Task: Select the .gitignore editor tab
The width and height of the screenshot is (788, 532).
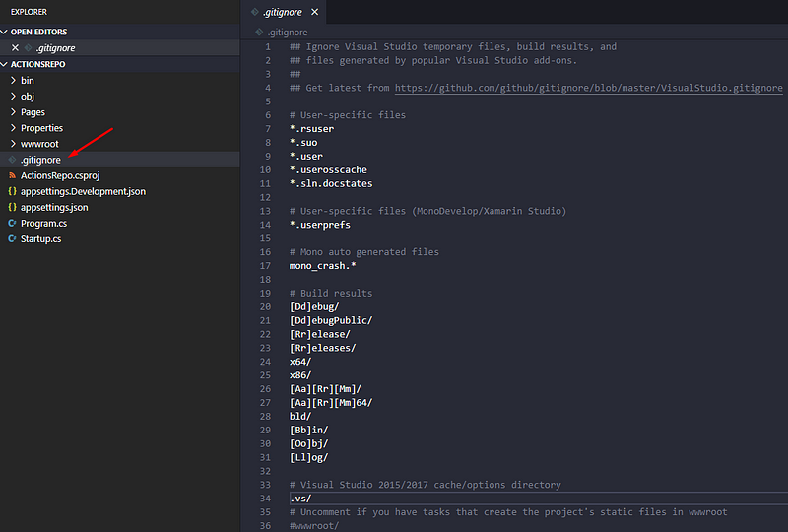Action: click(286, 12)
